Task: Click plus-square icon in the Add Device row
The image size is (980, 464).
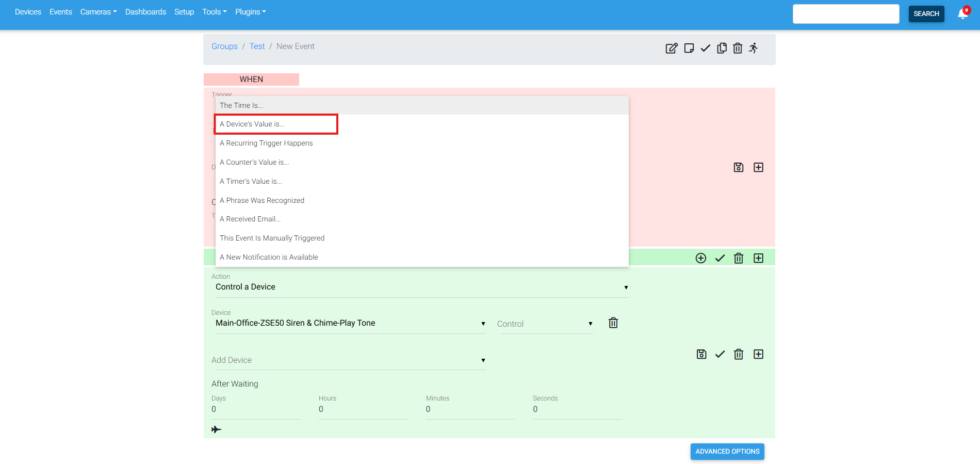Action: tap(758, 354)
